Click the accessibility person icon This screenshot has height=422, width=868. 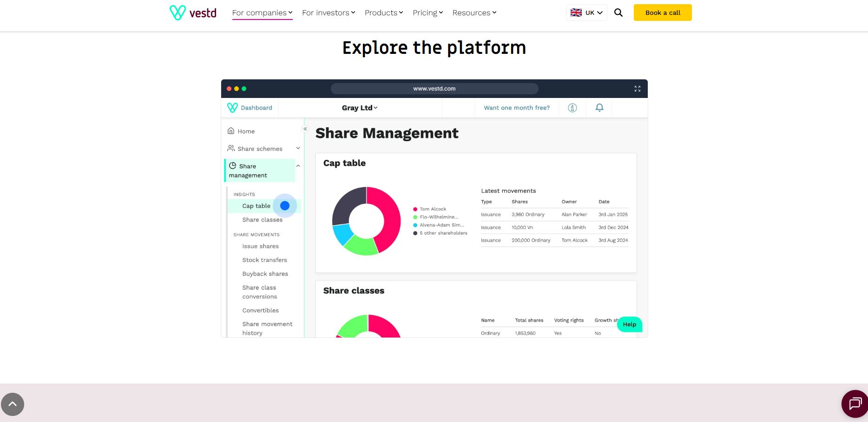[572, 108]
